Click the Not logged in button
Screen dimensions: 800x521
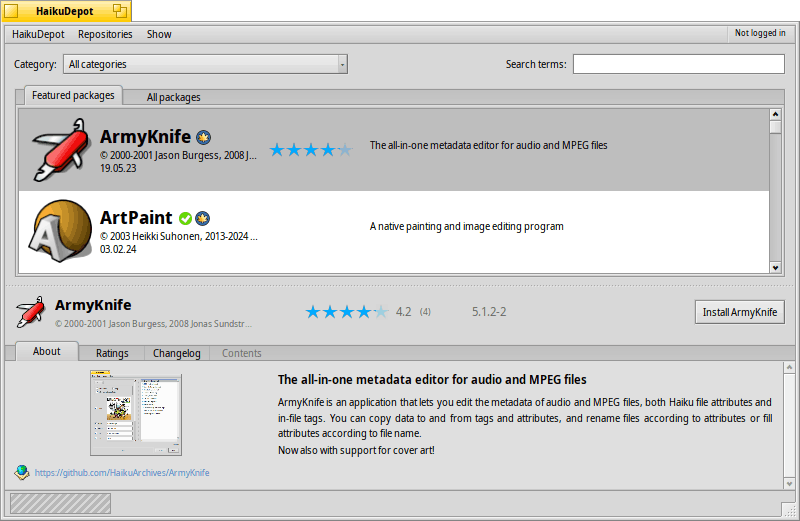tap(760, 33)
